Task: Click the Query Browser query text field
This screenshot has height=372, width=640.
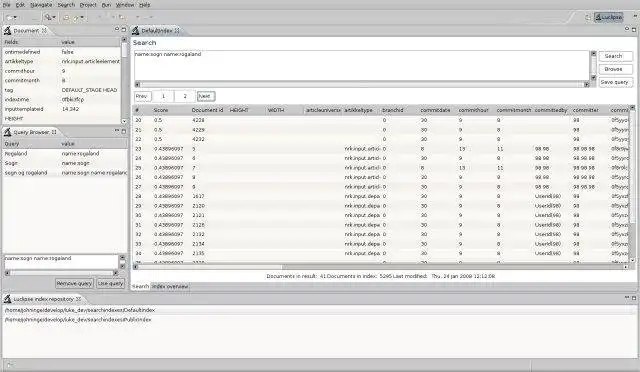Action: click(61, 262)
